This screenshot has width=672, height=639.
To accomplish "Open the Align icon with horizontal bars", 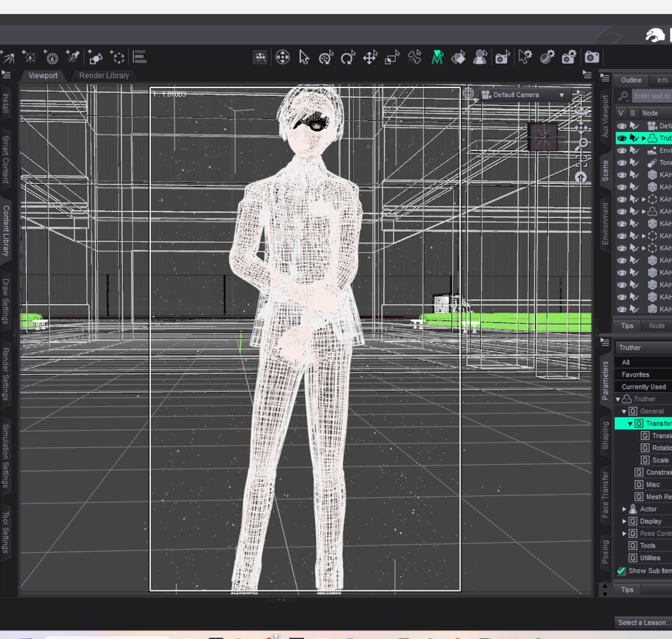I will [x=140, y=56].
